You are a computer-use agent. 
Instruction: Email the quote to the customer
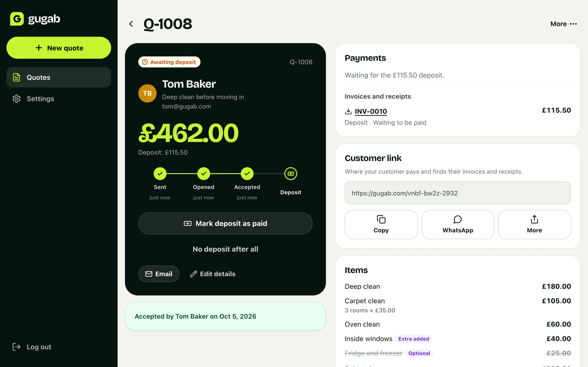(x=159, y=274)
